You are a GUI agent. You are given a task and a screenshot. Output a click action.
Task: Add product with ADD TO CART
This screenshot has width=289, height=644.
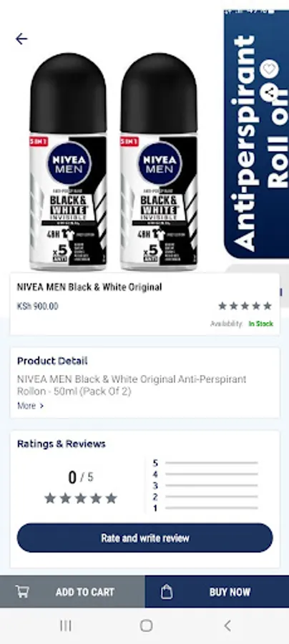click(72, 592)
